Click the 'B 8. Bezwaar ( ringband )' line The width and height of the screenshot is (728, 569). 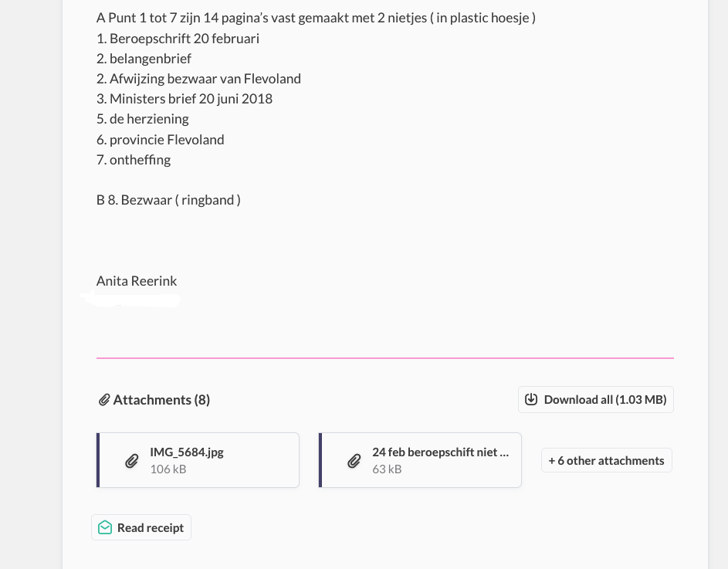tap(168, 200)
